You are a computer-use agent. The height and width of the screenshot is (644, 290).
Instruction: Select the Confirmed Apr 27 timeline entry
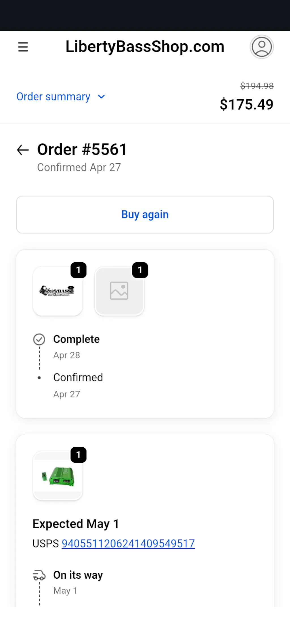click(x=78, y=385)
